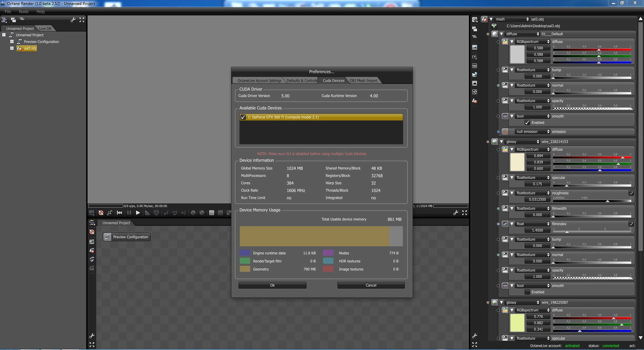Image resolution: width=644 pixels, height=350 pixels.
Task: Click the render target clock icon in inspector sidebar
Action: coord(475,20)
